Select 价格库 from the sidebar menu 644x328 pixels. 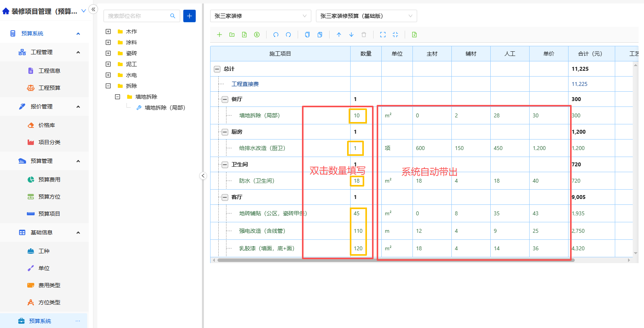pos(47,125)
